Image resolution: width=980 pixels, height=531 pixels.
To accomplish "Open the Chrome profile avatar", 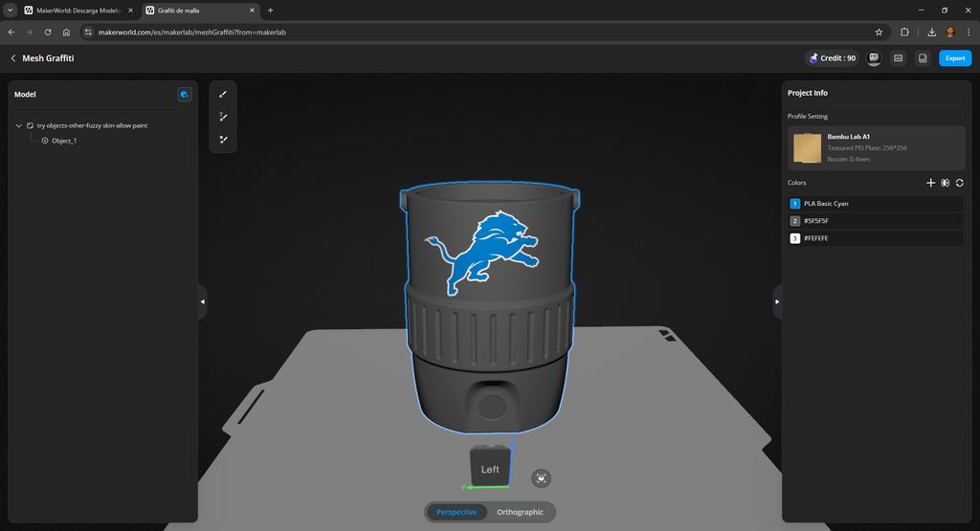I will [950, 32].
